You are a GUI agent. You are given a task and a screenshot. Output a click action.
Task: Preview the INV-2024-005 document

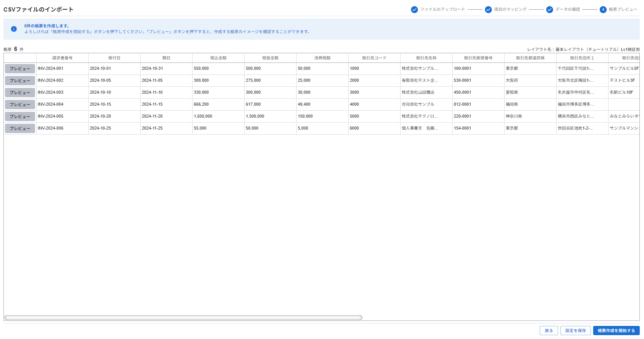(20, 116)
